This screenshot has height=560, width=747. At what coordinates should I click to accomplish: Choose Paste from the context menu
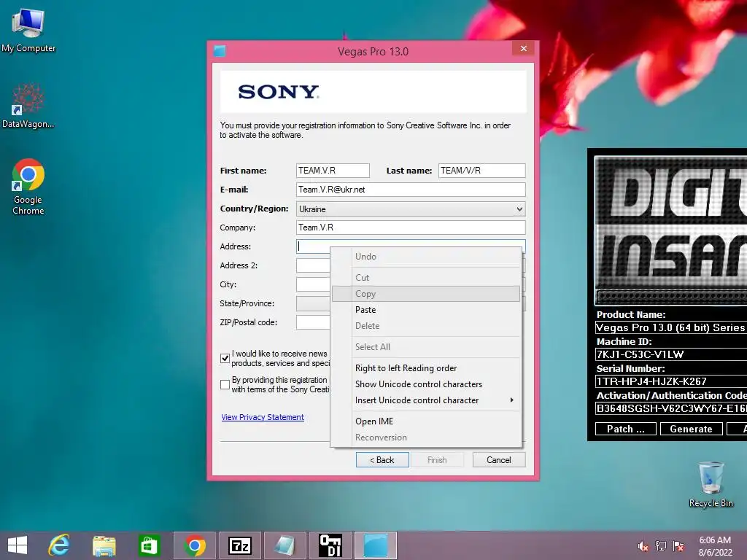[x=426, y=309]
